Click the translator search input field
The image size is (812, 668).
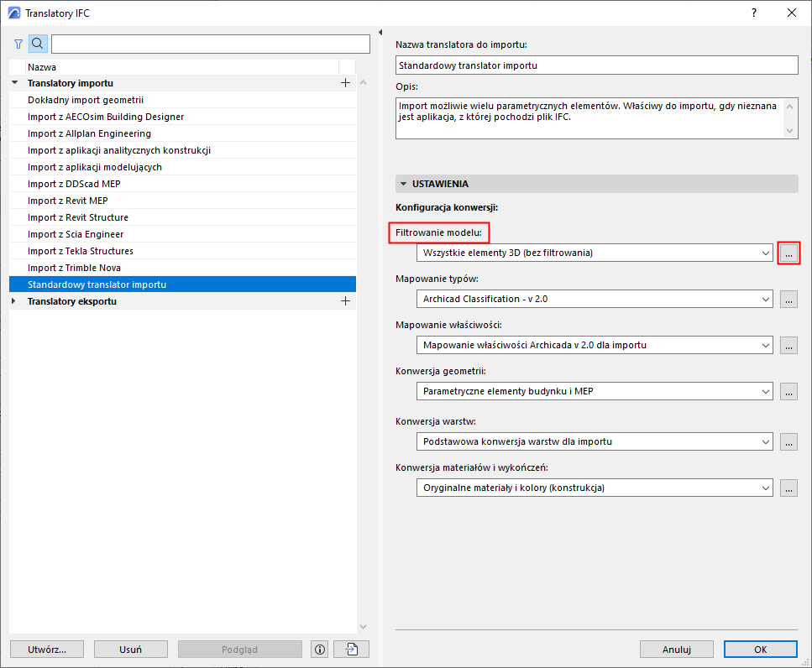click(211, 44)
